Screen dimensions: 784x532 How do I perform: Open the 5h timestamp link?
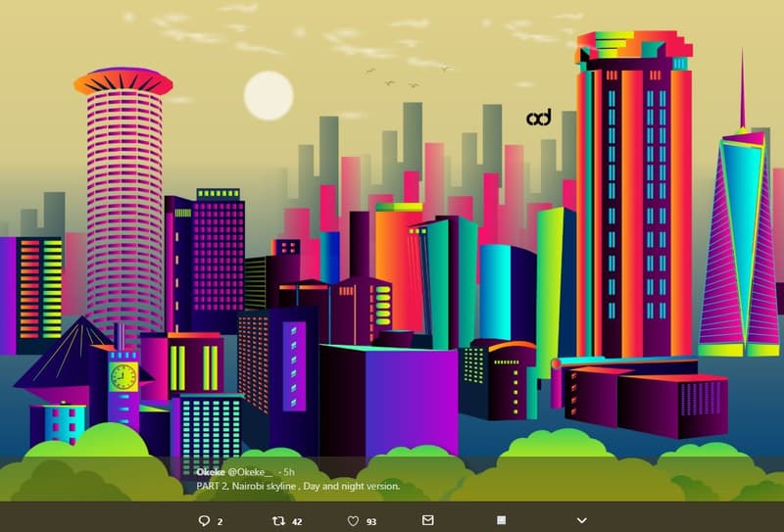tap(288, 472)
